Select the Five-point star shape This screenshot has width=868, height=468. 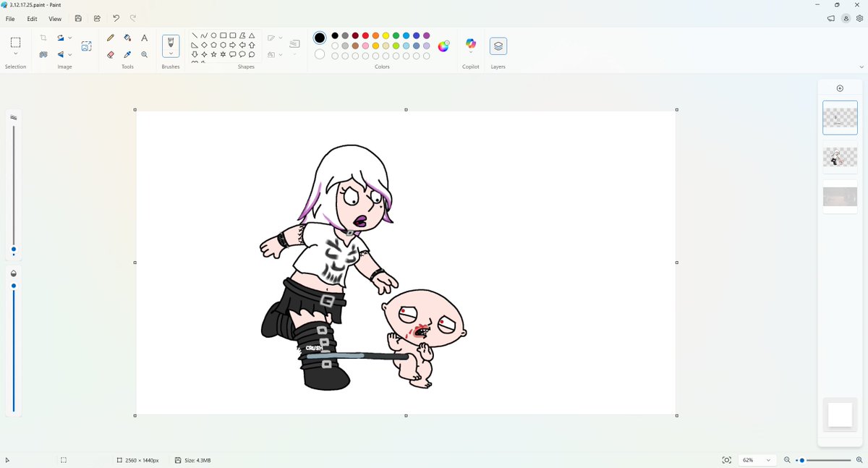[x=213, y=54]
